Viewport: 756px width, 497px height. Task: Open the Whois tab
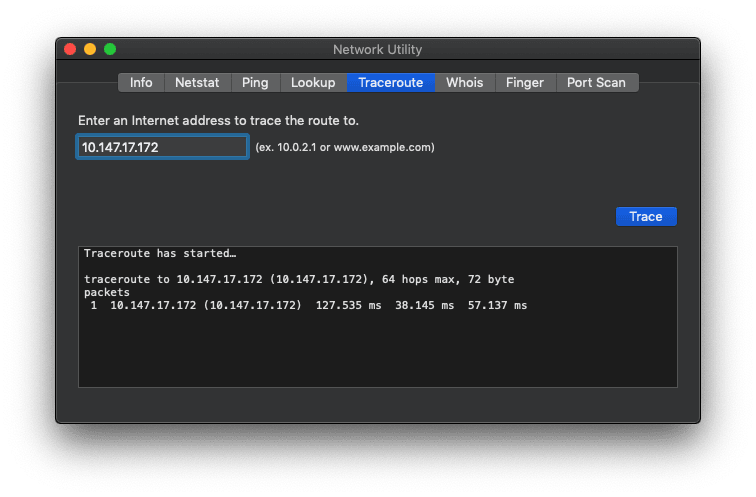click(464, 82)
